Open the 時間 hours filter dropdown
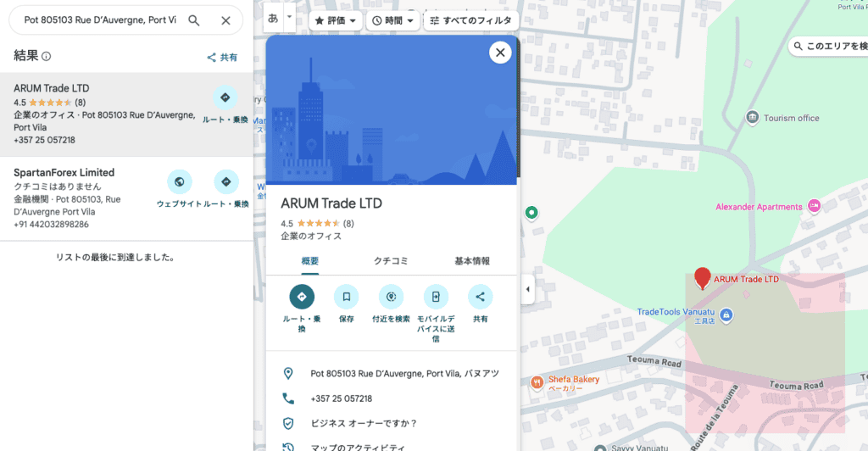 (x=392, y=20)
